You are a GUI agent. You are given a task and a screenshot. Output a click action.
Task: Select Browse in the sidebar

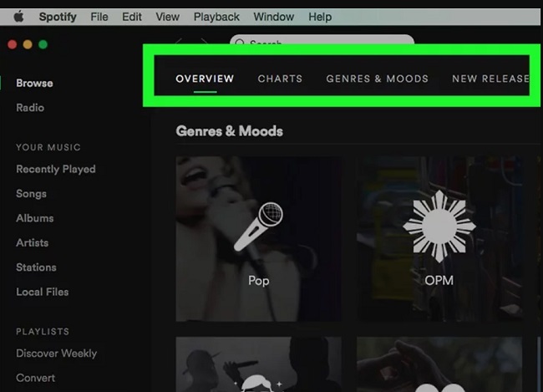tap(34, 84)
